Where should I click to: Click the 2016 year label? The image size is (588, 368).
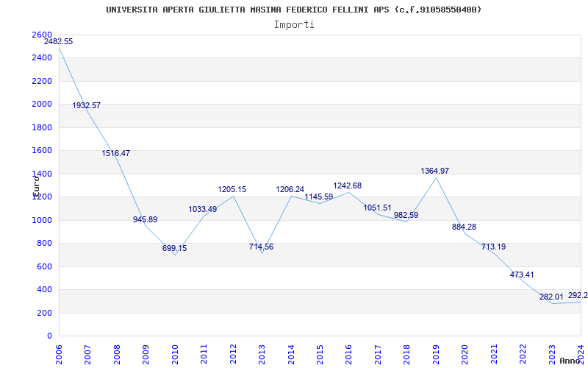pyautogui.click(x=349, y=354)
